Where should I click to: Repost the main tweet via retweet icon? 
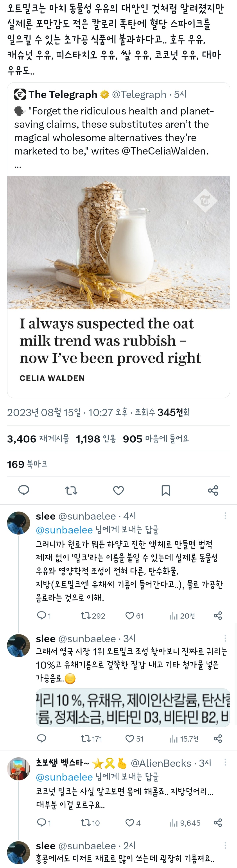click(71, 490)
